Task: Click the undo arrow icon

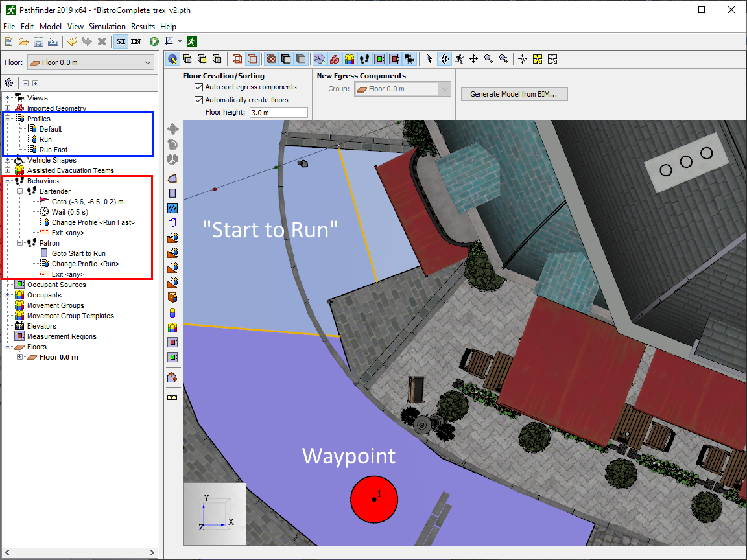Action: (x=72, y=41)
